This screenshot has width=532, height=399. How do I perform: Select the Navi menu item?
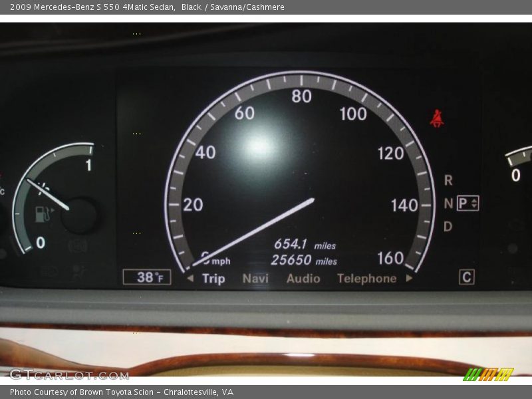pos(255,279)
